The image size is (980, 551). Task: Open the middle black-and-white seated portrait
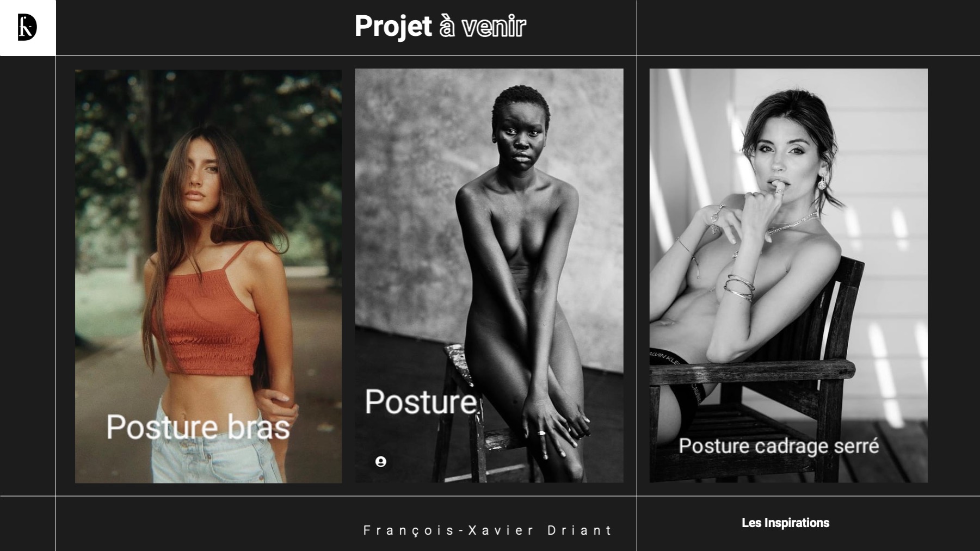click(489, 275)
